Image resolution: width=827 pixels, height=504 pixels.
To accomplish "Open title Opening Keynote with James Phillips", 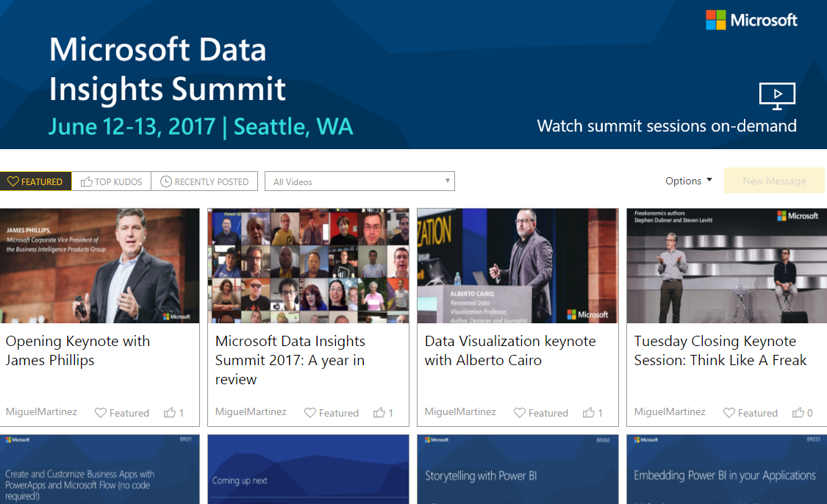I will click(x=78, y=350).
